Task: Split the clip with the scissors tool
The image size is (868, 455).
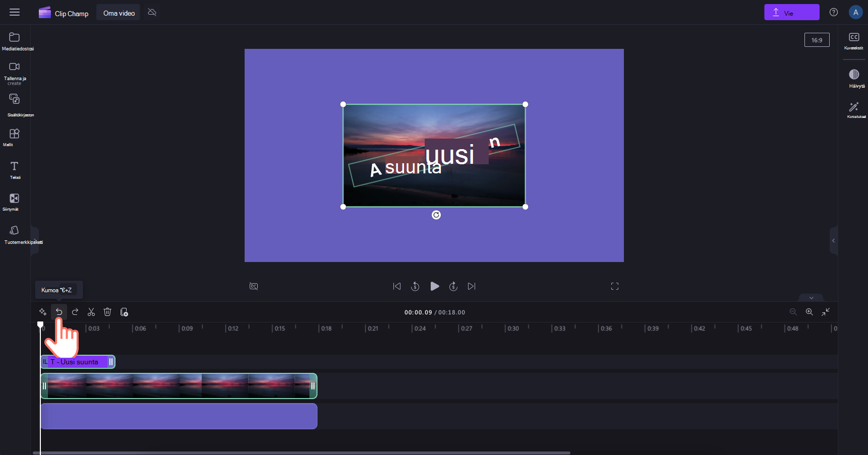Action: click(91, 312)
